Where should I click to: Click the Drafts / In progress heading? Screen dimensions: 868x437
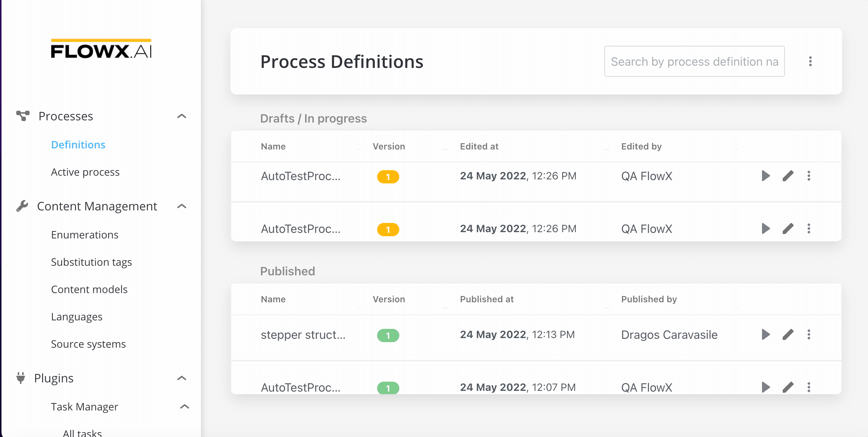pos(314,118)
